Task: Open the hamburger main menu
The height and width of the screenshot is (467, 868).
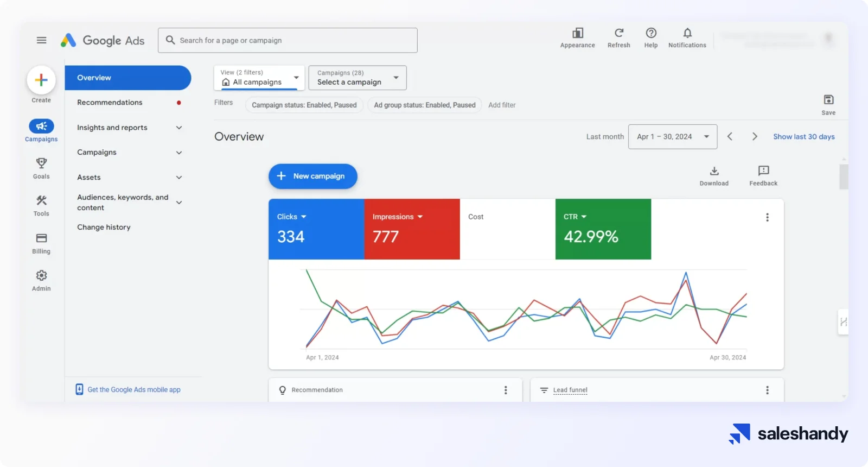Action: click(41, 40)
